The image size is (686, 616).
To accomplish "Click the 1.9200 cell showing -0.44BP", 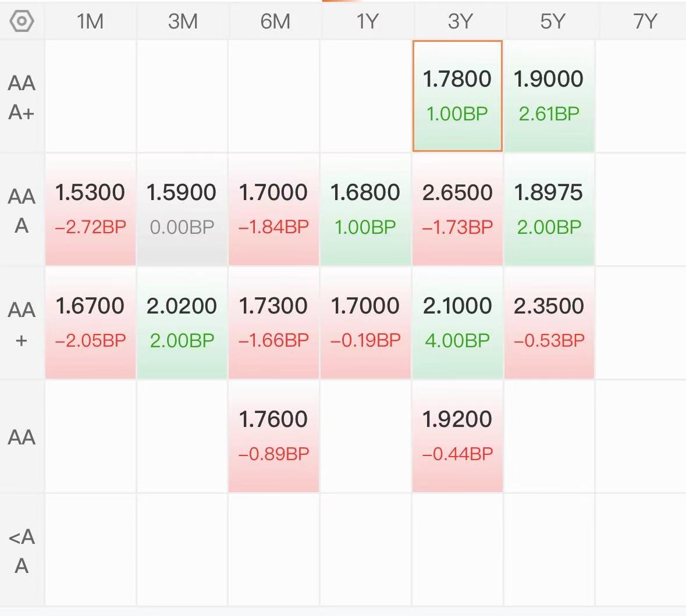I will [x=457, y=436].
